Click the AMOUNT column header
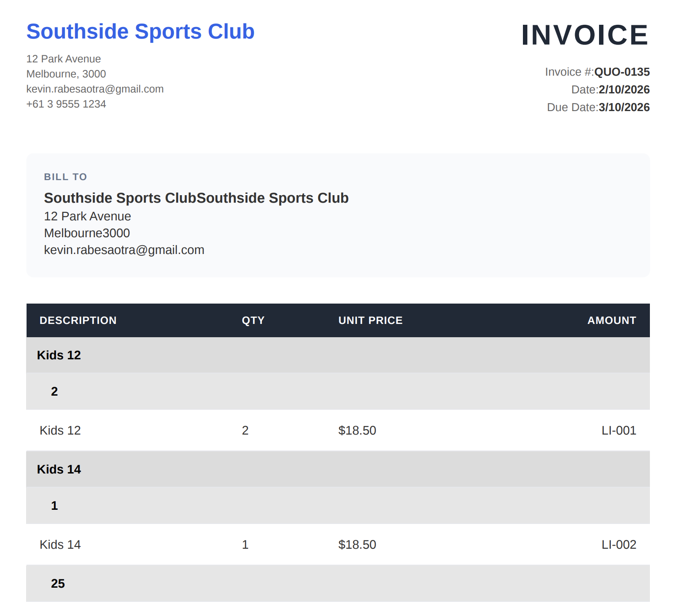676x616 pixels. [611, 320]
